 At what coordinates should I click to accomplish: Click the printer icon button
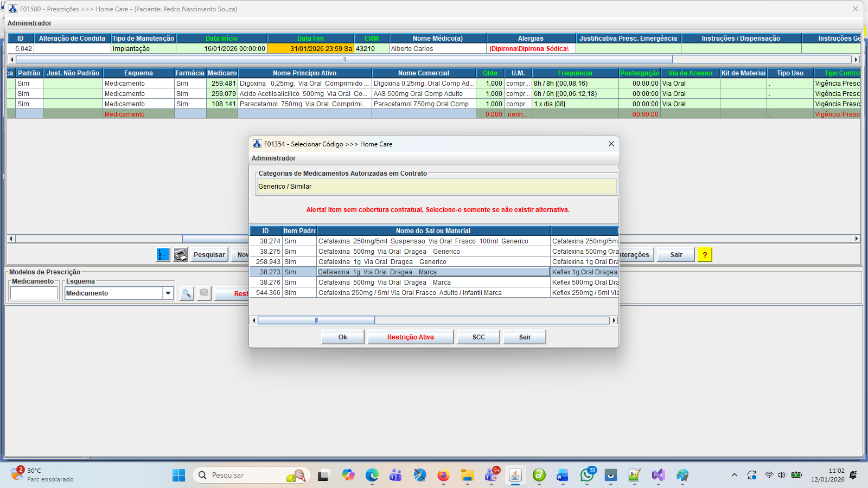(181, 255)
